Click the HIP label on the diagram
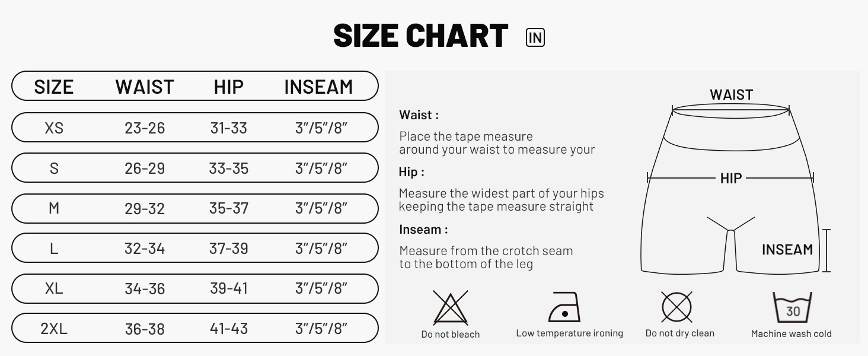This screenshot has width=868, height=356. pos(730,178)
